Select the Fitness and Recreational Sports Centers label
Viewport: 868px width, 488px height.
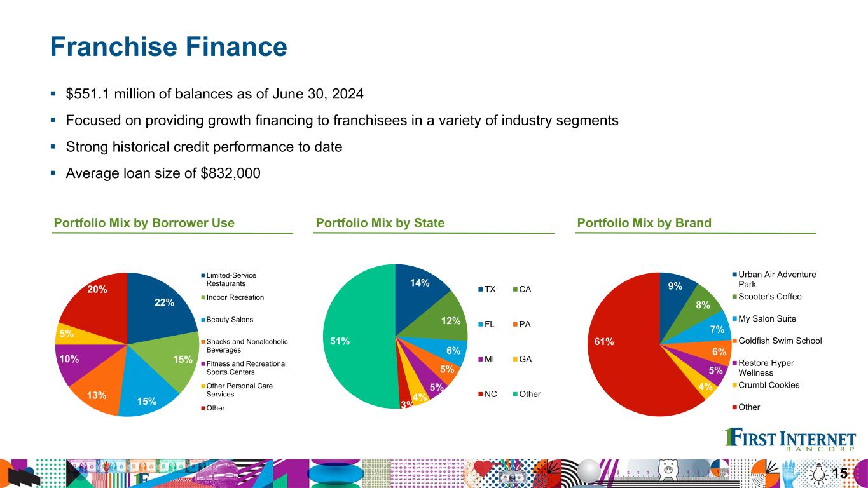pos(247,368)
